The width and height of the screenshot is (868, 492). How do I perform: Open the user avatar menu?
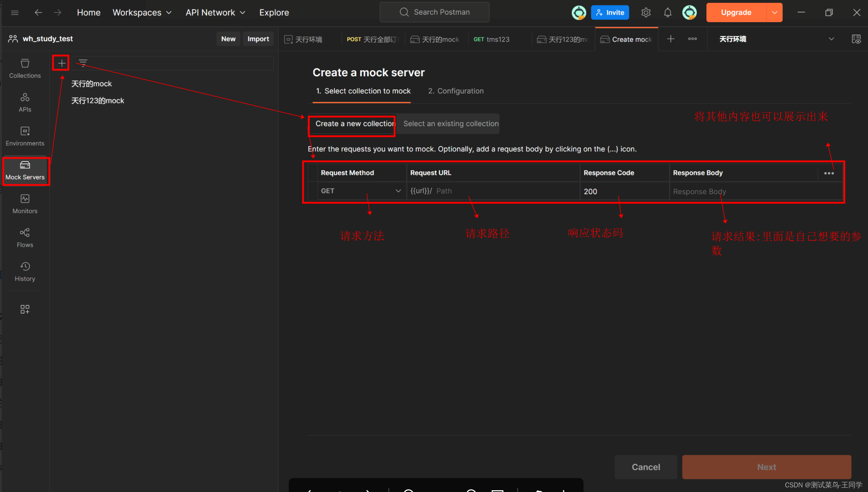(689, 12)
